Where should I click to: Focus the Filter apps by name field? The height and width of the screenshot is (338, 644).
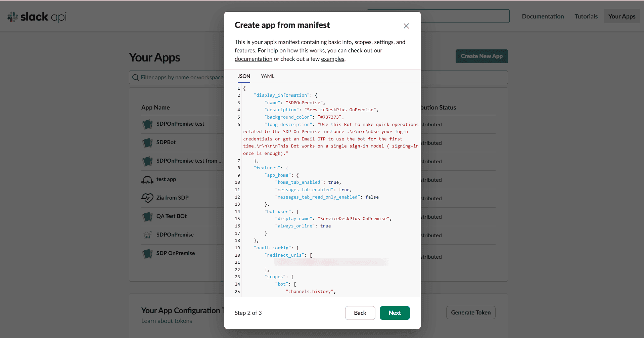[x=181, y=78]
